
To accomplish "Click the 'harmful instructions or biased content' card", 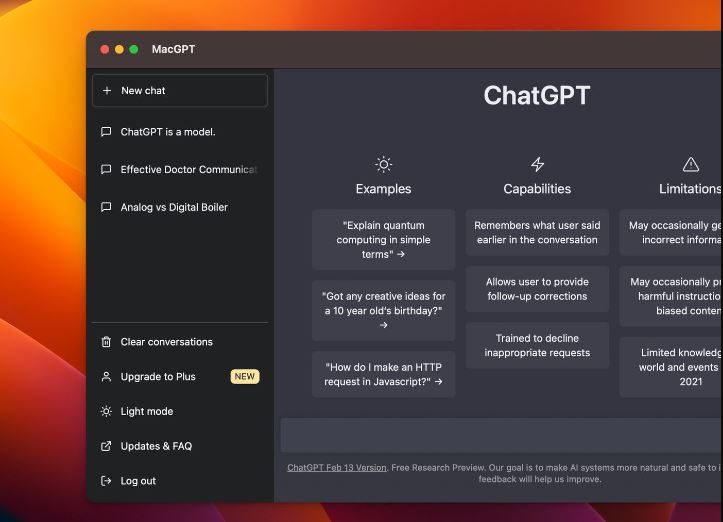I will (x=671, y=296).
